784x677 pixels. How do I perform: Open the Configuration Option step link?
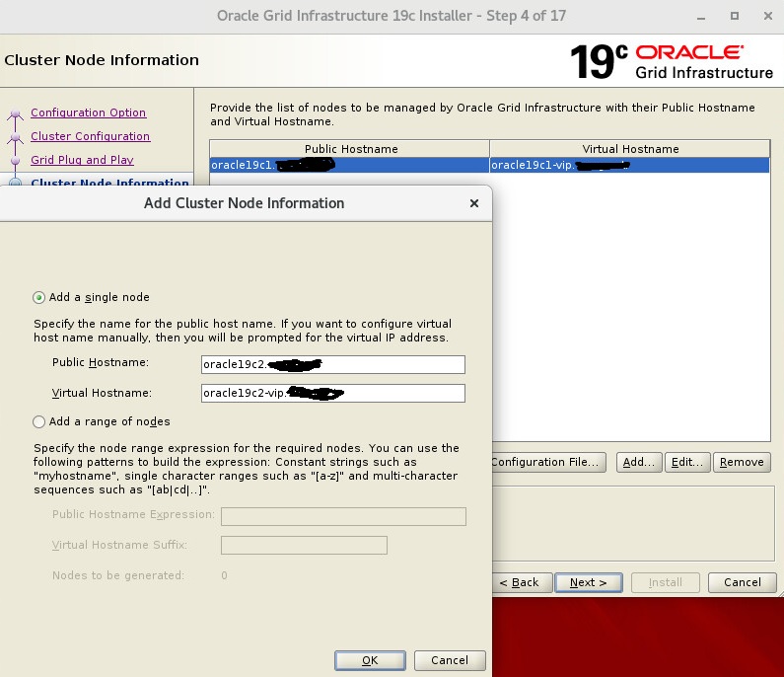coord(88,113)
